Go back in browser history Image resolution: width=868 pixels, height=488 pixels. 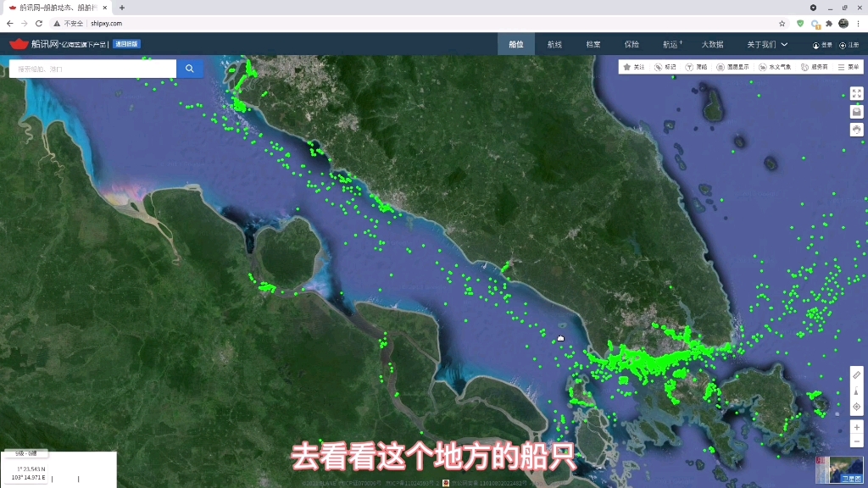point(10,23)
